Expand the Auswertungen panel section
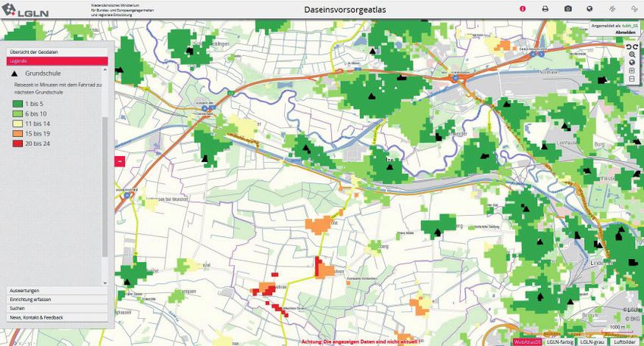Screen dimensions: 644x346 click(x=58, y=291)
